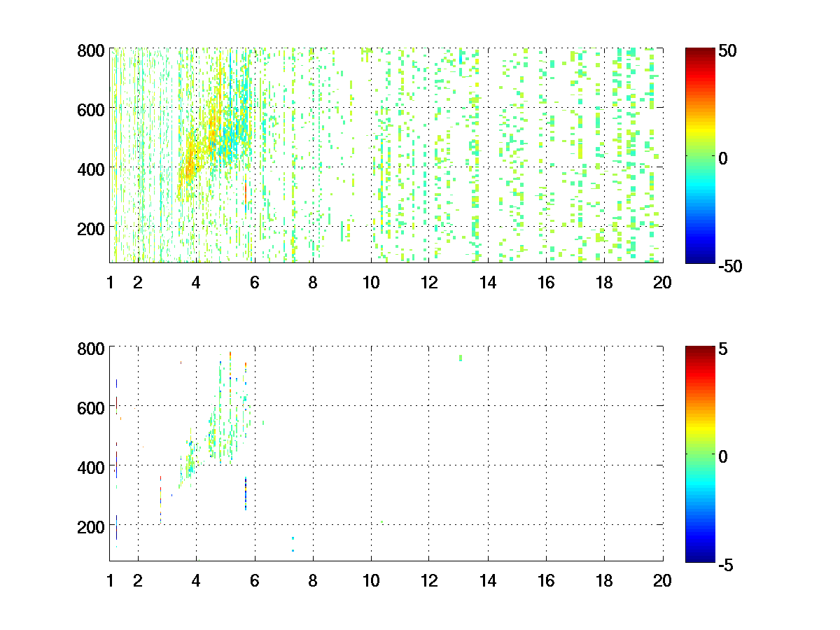Screen dimensions: 840x630
Task: Click the '6' x-axis tick of bottom plot
Action: coord(255,580)
